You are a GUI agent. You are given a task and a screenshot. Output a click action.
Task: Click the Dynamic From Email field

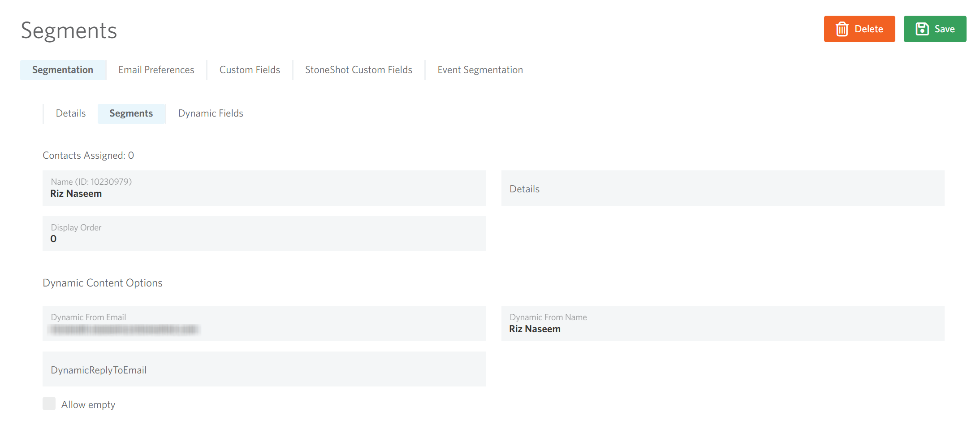(264, 324)
